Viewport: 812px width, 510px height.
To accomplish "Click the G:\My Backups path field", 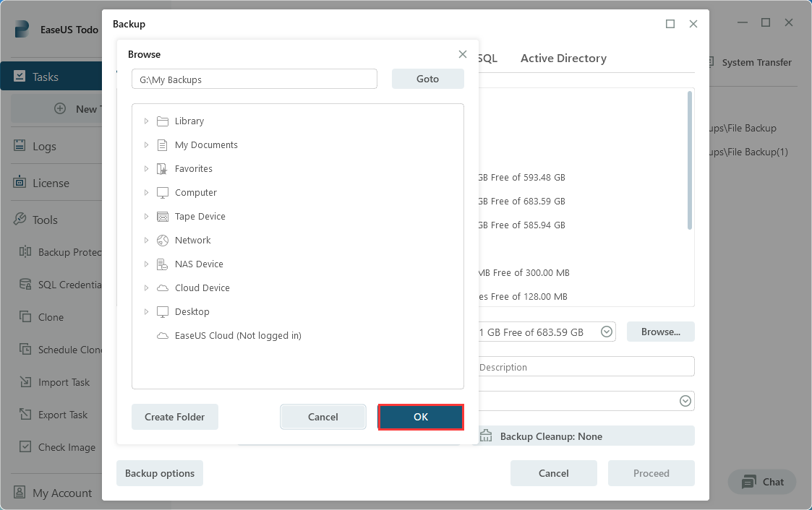I will [254, 79].
